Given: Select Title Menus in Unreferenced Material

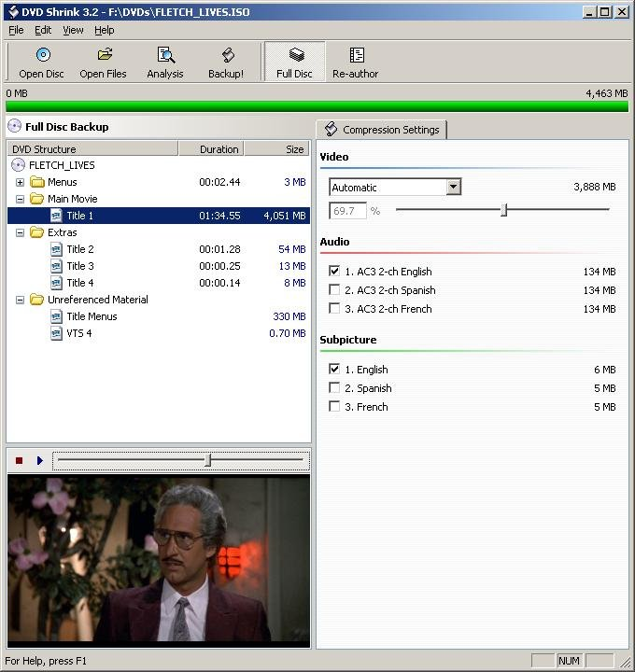Looking at the screenshot, I should tap(92, 316).
